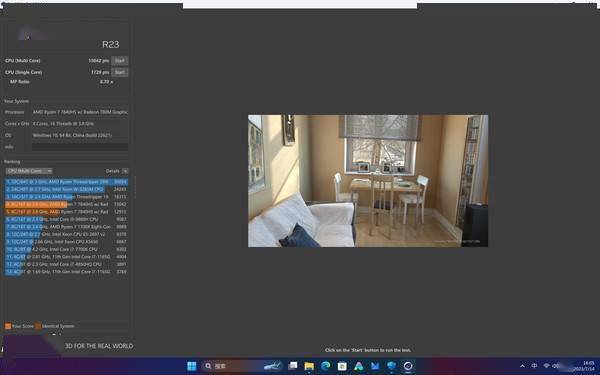Image resolution: width=600 pixels, height=375 pixels.
Task: Start the CPU (Multi Core) test
Action: (x=119, y=60)
